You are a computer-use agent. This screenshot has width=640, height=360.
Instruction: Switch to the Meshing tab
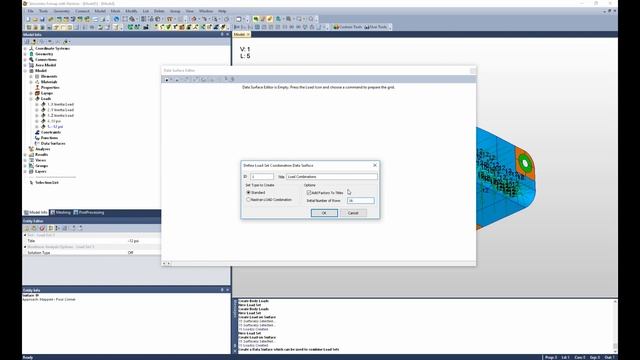(60, 213)
